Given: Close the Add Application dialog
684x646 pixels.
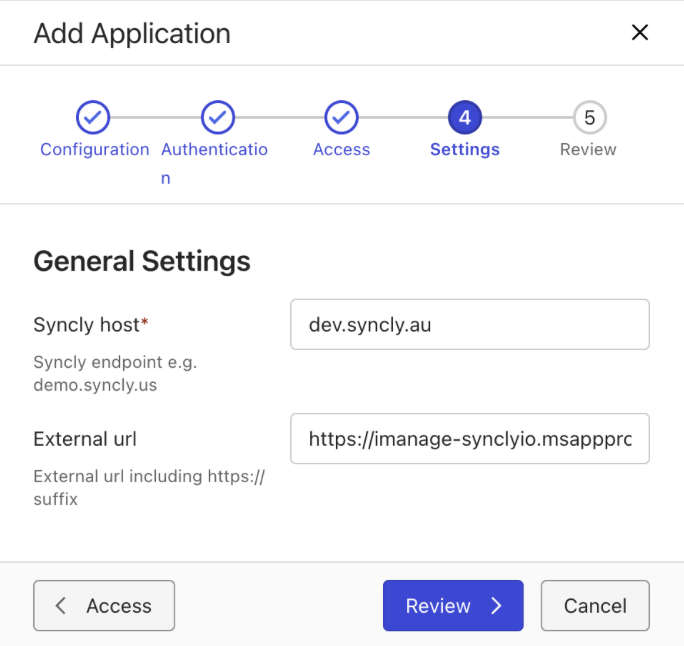Looking at the screenshot, I should click(640, 32).
